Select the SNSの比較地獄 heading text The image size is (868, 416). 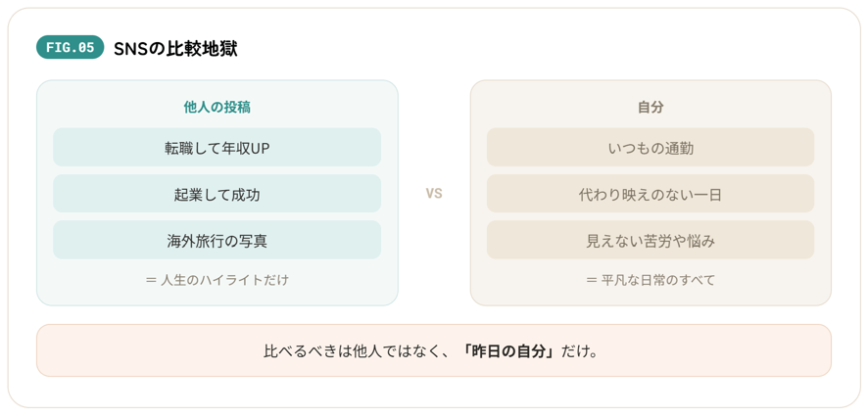coord(175,49)
